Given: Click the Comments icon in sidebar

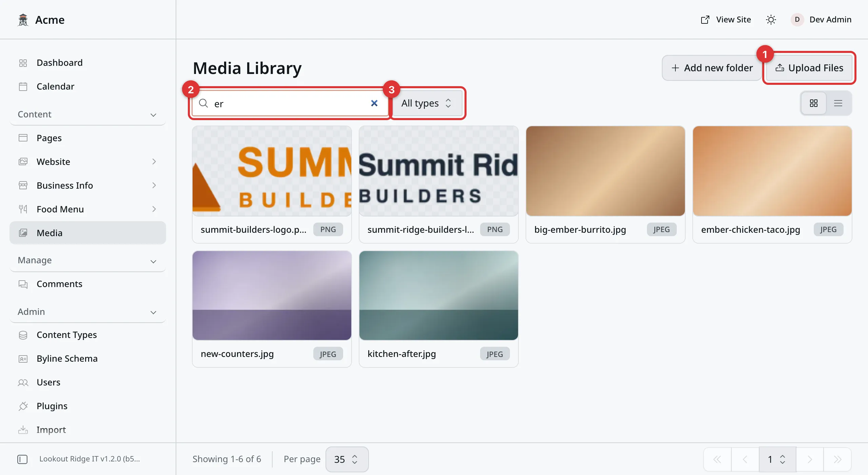Looking at the screenshot, I should [x=23, y=284].
